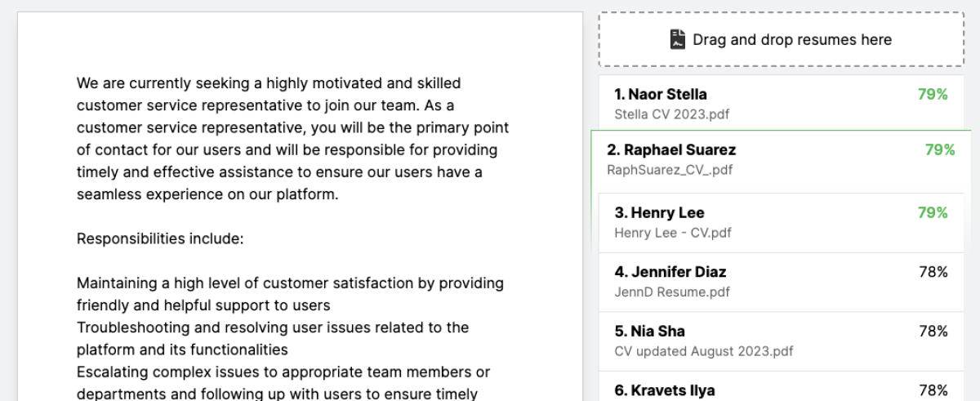Open the Stella CV 2023.pdf file name
Viewport: 980px width, 401px height.
pyautogui.click(x=671, y=114)
